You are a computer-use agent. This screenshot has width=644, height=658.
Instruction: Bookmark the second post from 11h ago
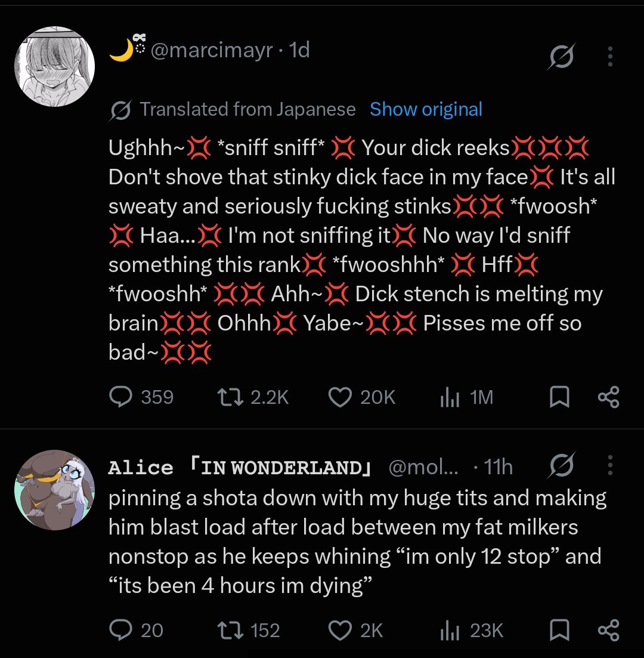click(x=559, y=630)
